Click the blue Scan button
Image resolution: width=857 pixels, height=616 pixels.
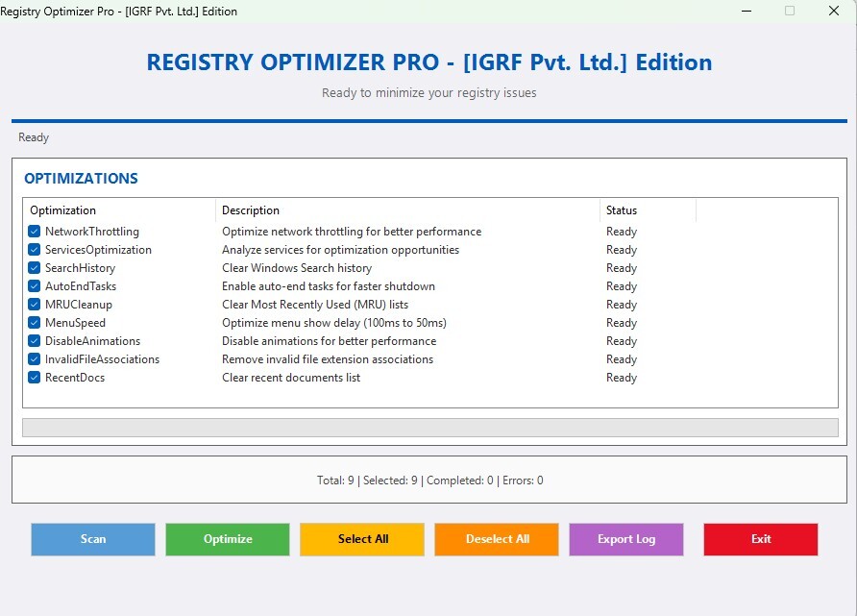click(93, 539)
